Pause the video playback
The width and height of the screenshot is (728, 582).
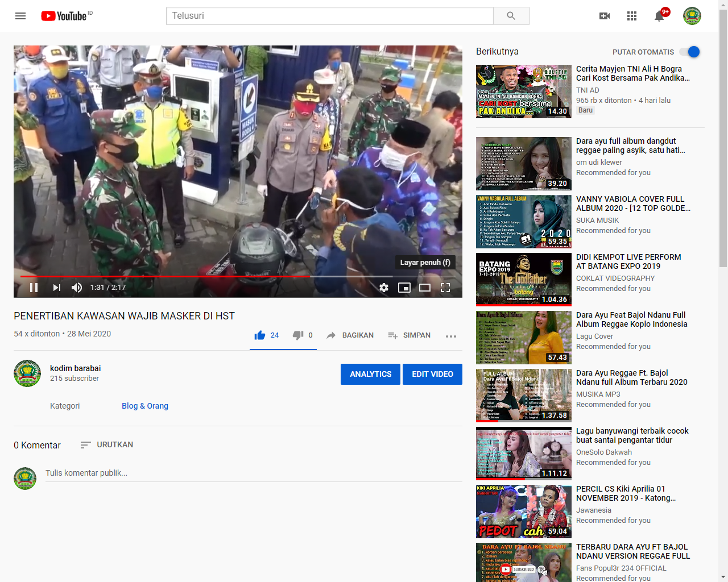[x=34, y=288]
